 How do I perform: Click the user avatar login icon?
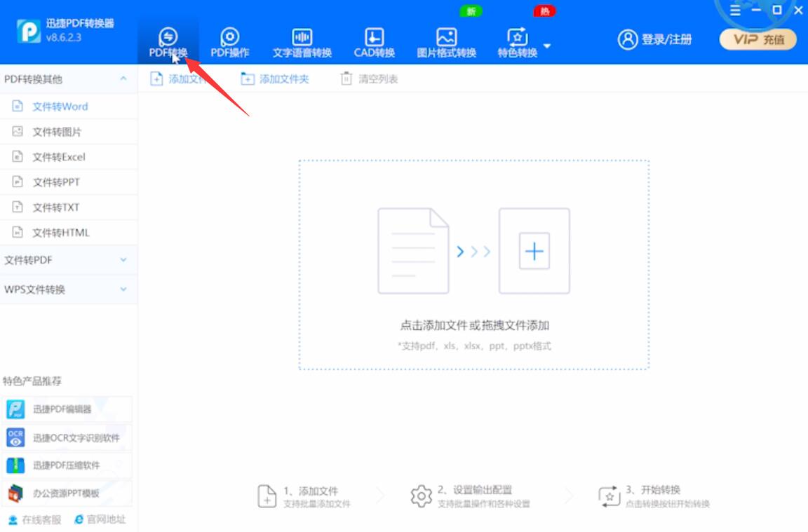[x=628, y=39]
